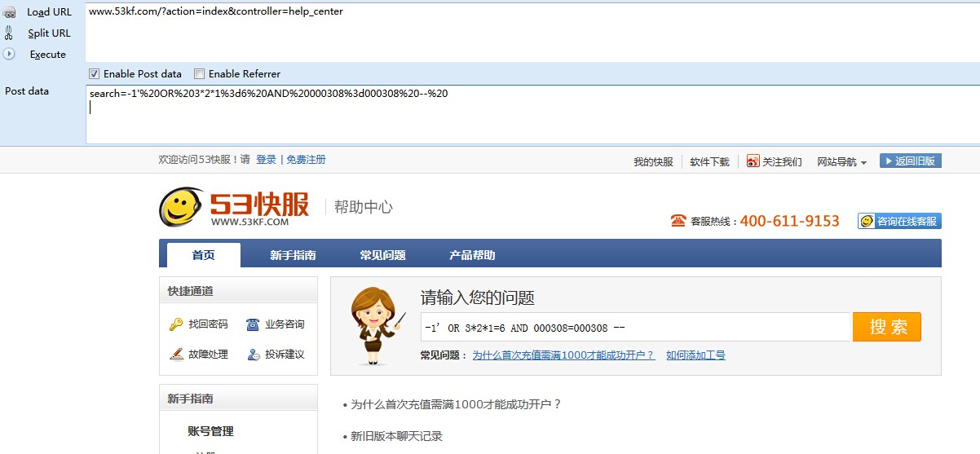
Task: Click the 故障处理 icon
Action: [x=176, y=354]
